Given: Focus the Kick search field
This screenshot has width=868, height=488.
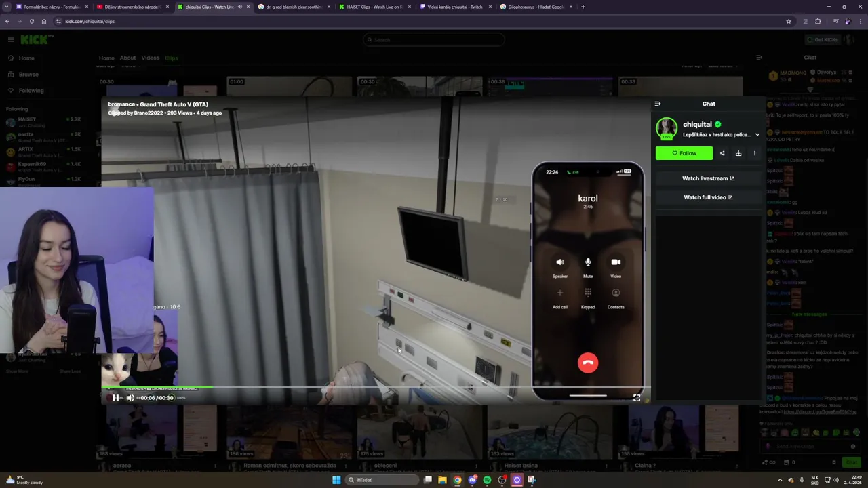Looking at the screenshot, I should (x=434, y=39).
